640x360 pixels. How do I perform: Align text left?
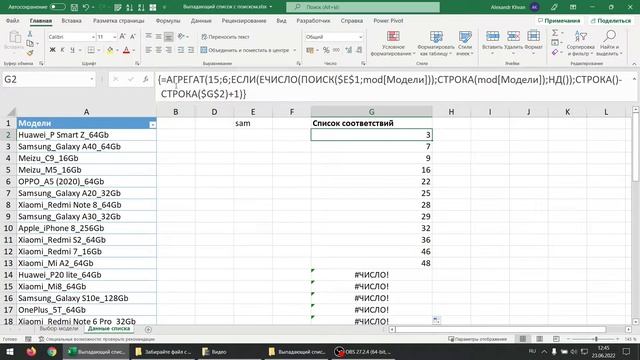point(149,50)
